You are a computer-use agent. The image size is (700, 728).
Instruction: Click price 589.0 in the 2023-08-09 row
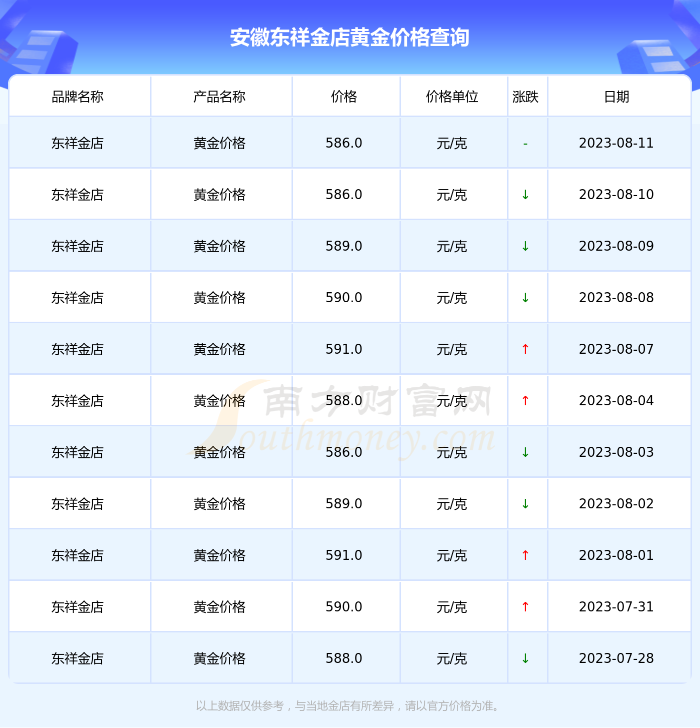344,246
